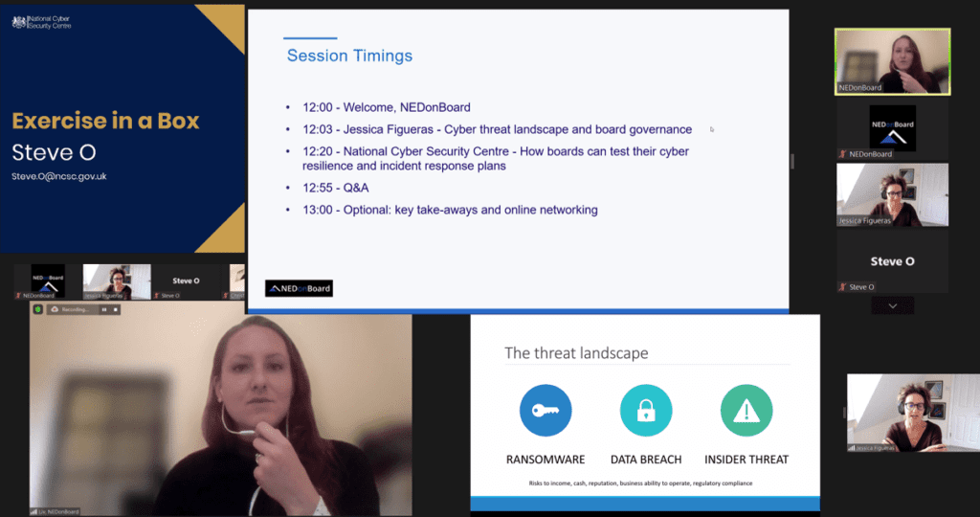
Task: Click the muted mic icon on the sidebar Steve O tile
Action: pyautogui.click(x=842, y=287)
